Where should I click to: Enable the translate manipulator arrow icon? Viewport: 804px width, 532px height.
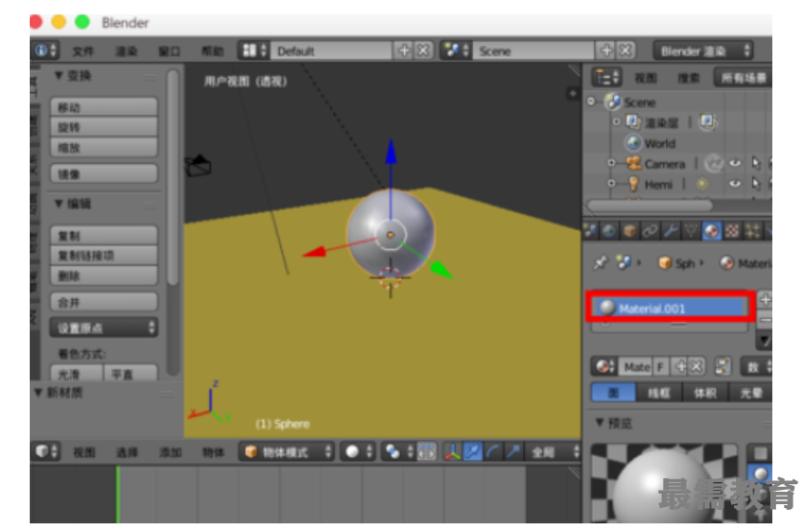[473, 451]
